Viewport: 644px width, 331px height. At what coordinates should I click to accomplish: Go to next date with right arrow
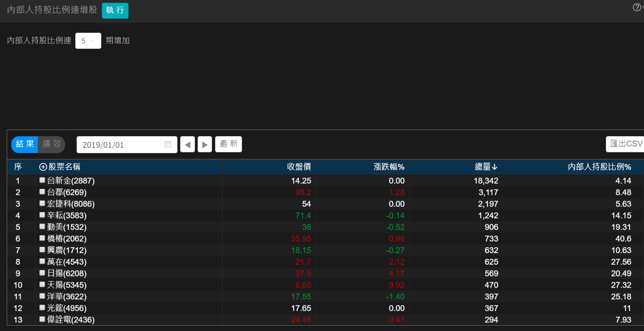point(205,145)
